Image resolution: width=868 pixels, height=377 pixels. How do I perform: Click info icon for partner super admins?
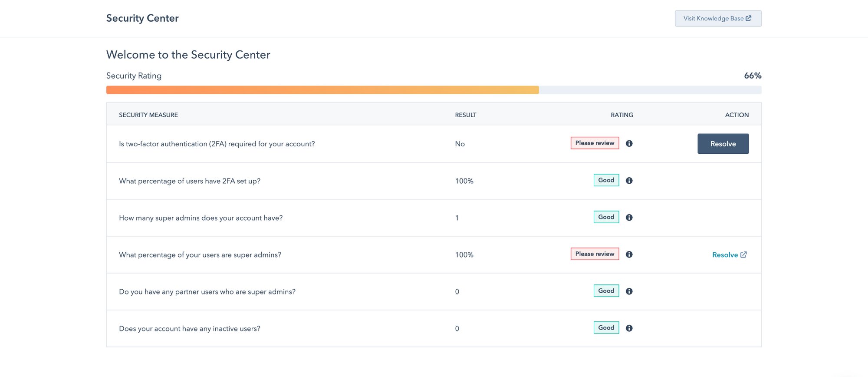click(629, 291)
